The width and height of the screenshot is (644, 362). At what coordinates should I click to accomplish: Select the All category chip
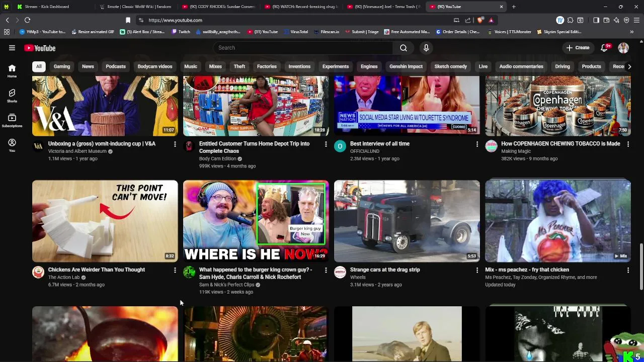[x=39, y=66]
